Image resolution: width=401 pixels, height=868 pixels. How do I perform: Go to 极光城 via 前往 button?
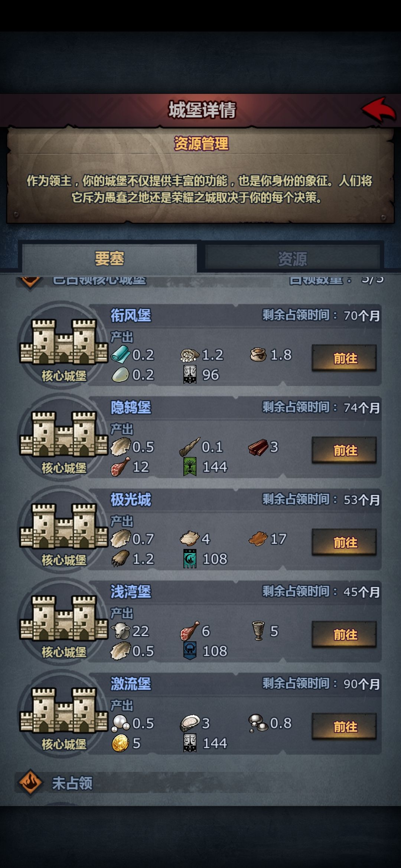pos(345,542)
